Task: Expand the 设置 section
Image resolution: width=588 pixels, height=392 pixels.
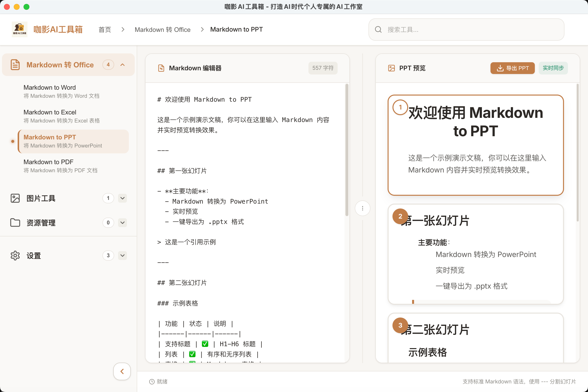Action: 122,256
